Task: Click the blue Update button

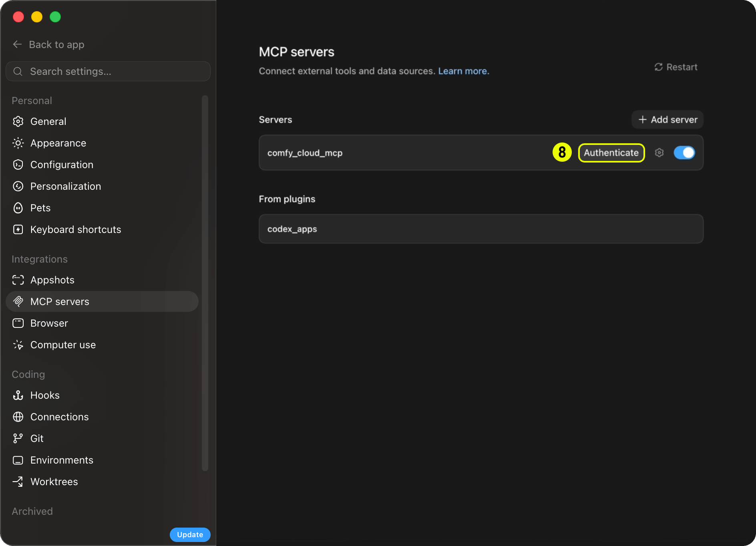Action: (x=190, y=534)
